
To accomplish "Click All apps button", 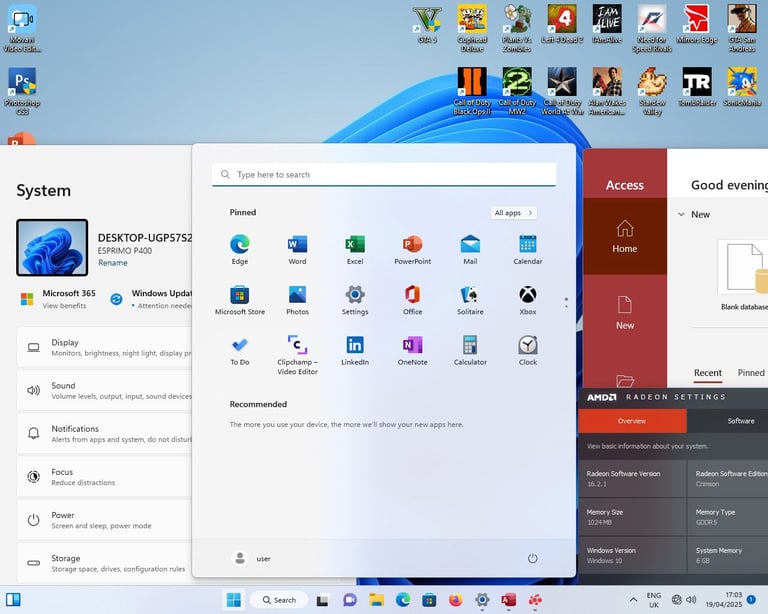I will [x=513, y=213].
